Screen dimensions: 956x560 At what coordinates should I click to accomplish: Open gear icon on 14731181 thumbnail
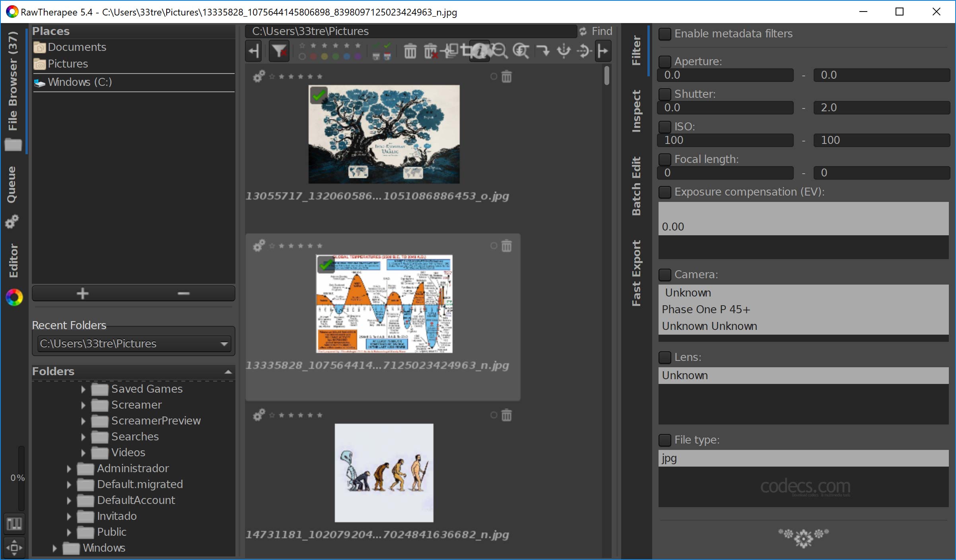click(259, 415)
